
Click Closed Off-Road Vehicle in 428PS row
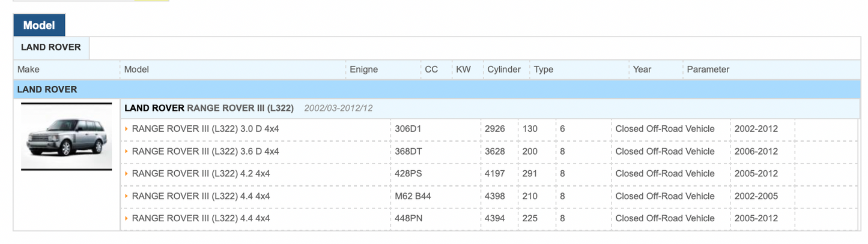(x=665, y=174)
